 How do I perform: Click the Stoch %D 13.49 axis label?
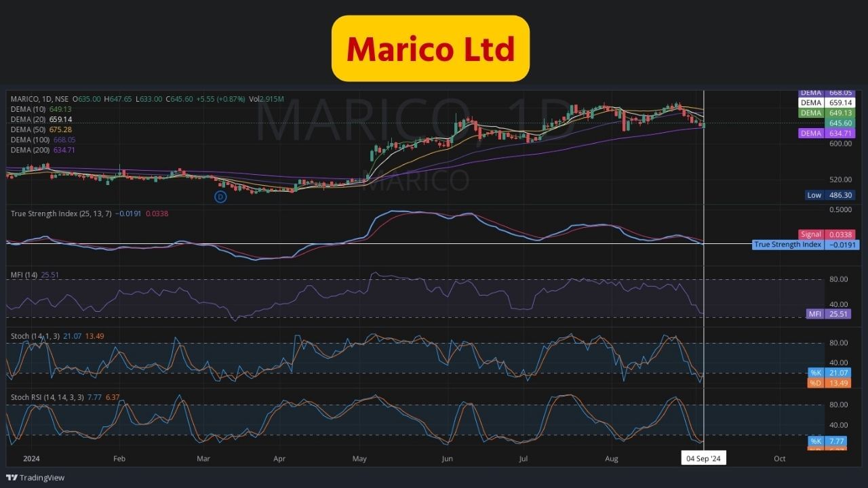[x=828, y=383]
